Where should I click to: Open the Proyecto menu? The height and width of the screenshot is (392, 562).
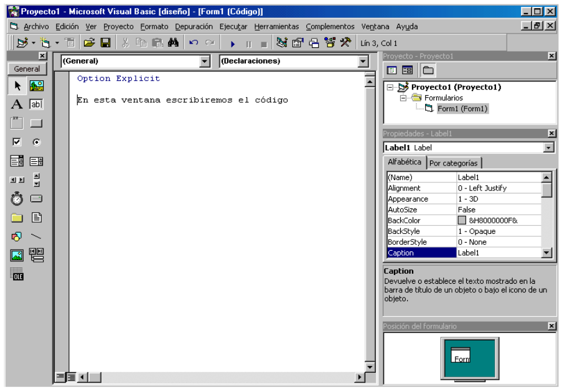(118, 27)
